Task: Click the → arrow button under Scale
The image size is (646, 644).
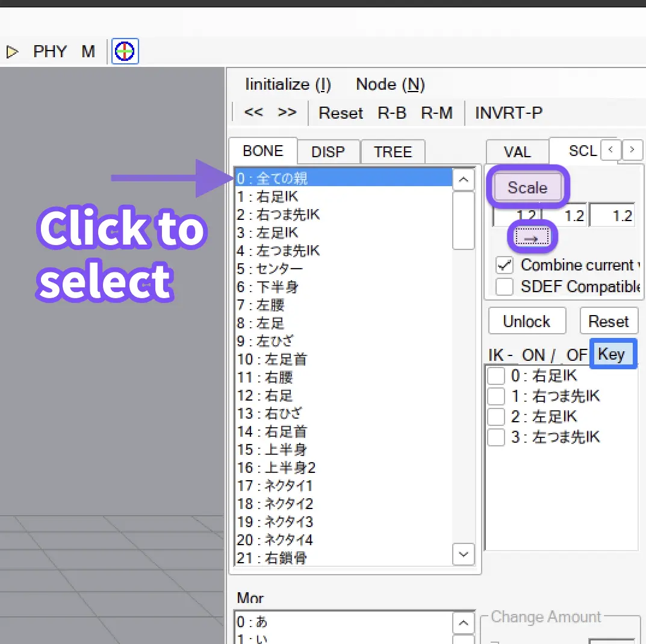Action: click(x=532, y=238)
